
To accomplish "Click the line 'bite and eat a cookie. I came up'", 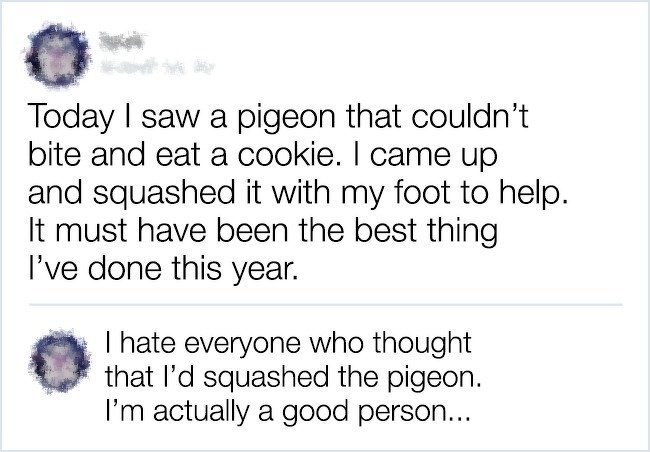I will pos(263,156).
